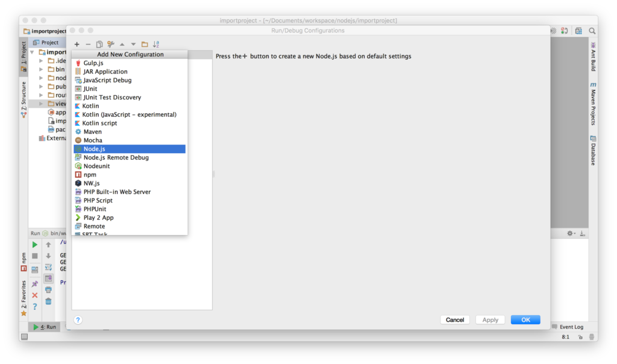Toggle Scroll to End icon in Run panel
The image size is (617, 364).
pos(48,278)
